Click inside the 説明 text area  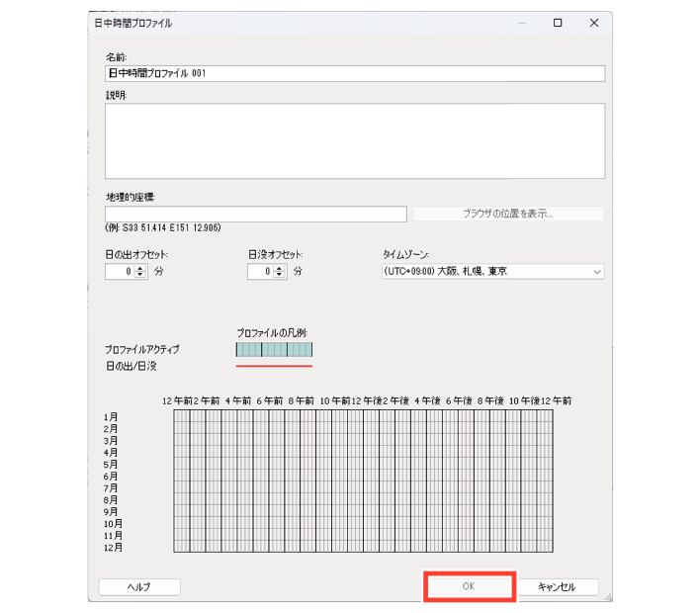click(354, 139)
